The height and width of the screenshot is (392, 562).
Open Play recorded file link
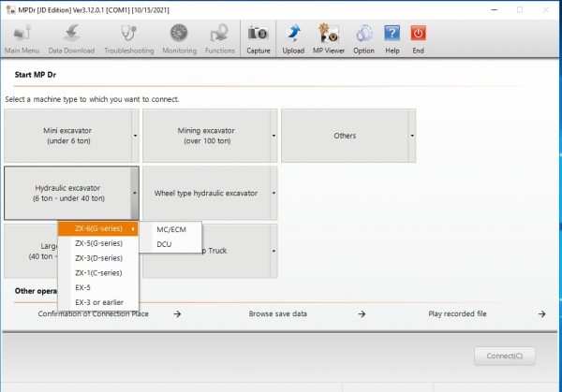click(457, 313)
